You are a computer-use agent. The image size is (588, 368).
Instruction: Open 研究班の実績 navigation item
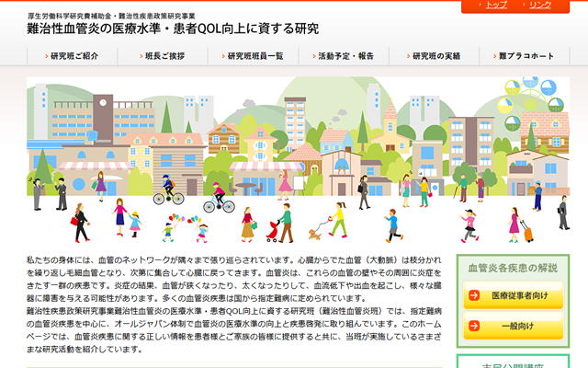pos(436,56)
